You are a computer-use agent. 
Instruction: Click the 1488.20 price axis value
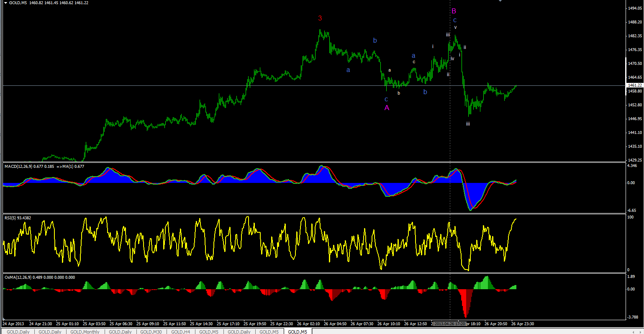click(x=635, y=22)
